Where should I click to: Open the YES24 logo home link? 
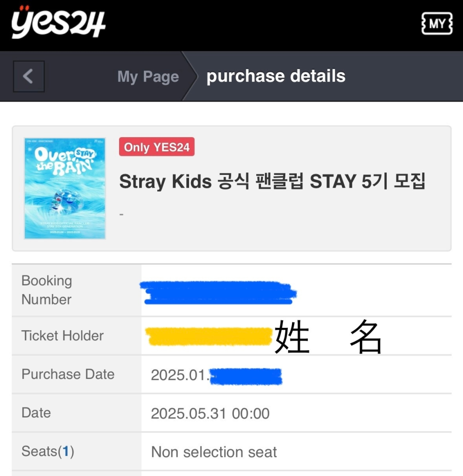tap(58, 22)
